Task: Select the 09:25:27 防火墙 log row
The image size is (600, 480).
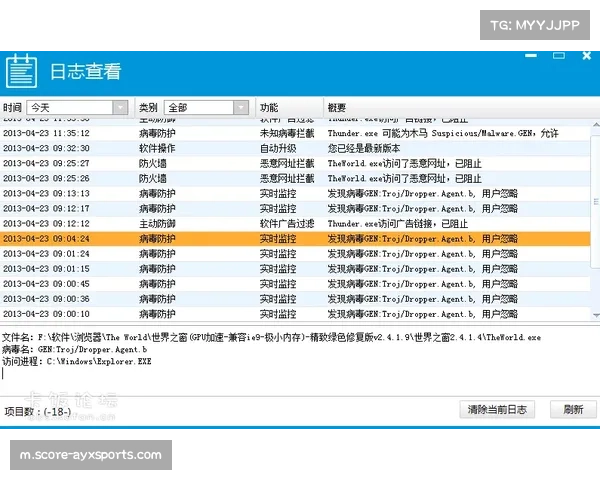Action: point(300,163)
